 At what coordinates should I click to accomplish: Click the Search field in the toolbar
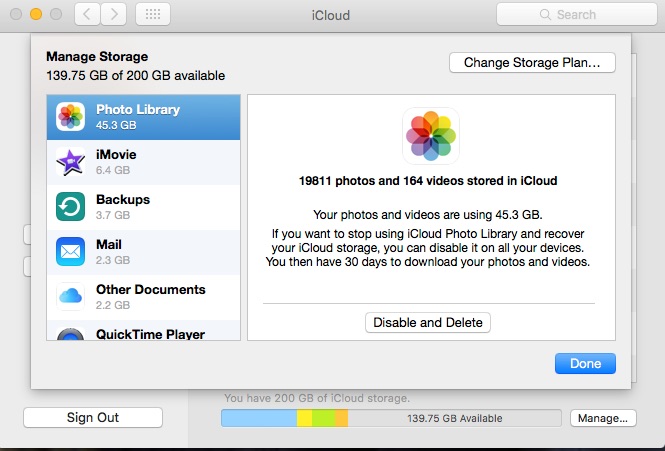(577, 14)
